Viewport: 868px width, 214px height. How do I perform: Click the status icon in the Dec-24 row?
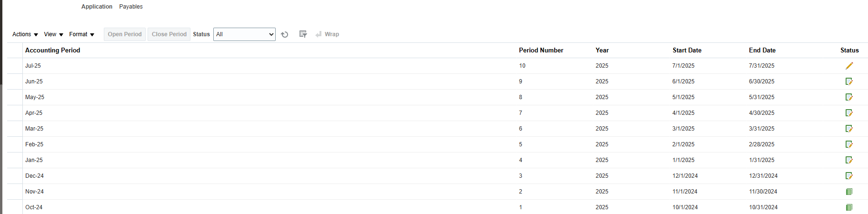tap(849, 176)
